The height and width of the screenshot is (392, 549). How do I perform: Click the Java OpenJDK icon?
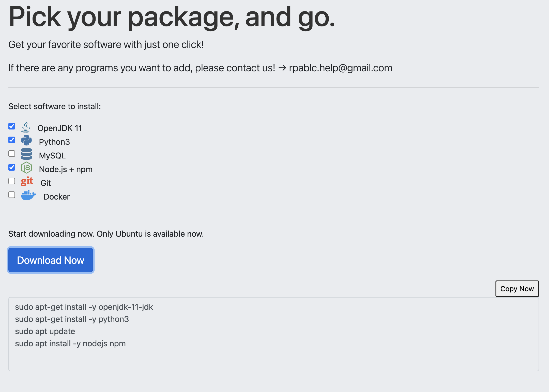click(x=26, y=127)
